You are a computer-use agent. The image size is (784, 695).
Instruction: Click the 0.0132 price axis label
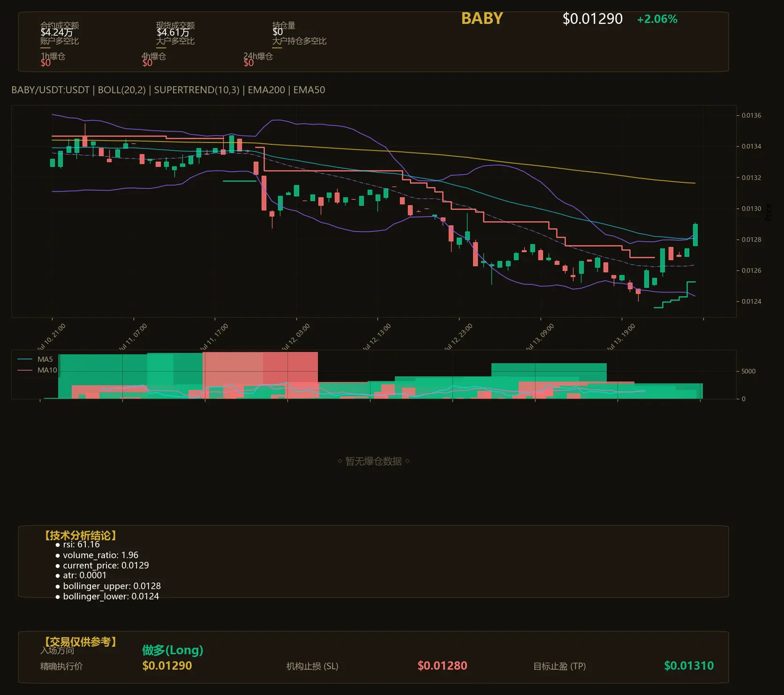[751, 178]
